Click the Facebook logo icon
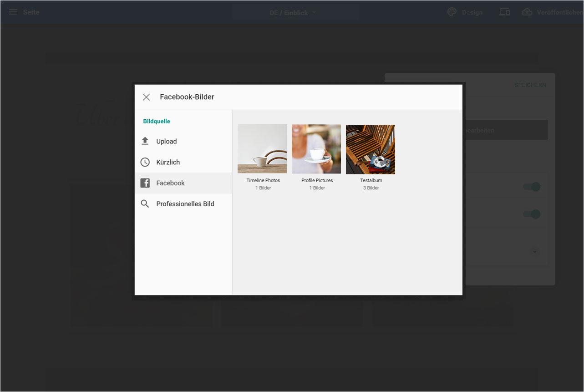Screen dimensions: 584x392 [145, 183]
